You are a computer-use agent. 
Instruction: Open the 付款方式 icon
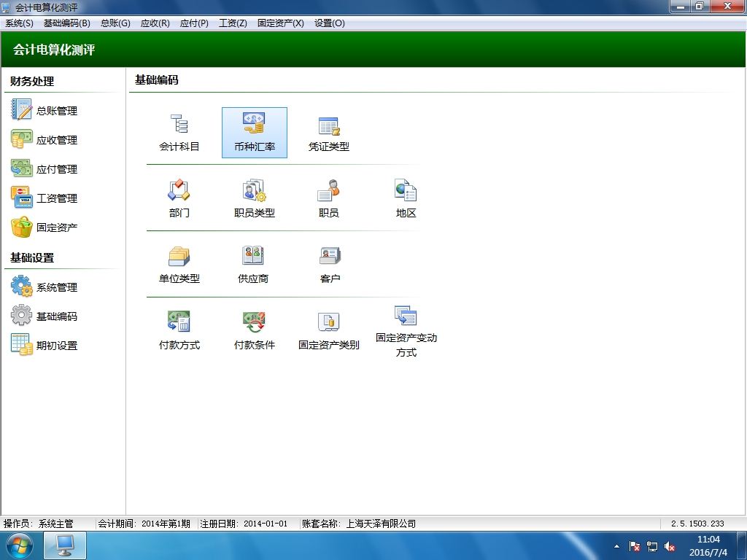(x=179, y=331)
